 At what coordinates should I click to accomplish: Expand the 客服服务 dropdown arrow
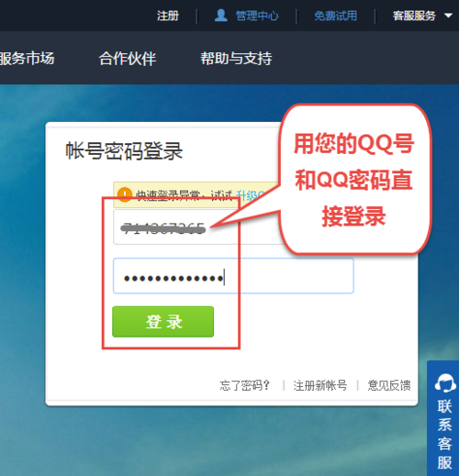pos(448,16)
